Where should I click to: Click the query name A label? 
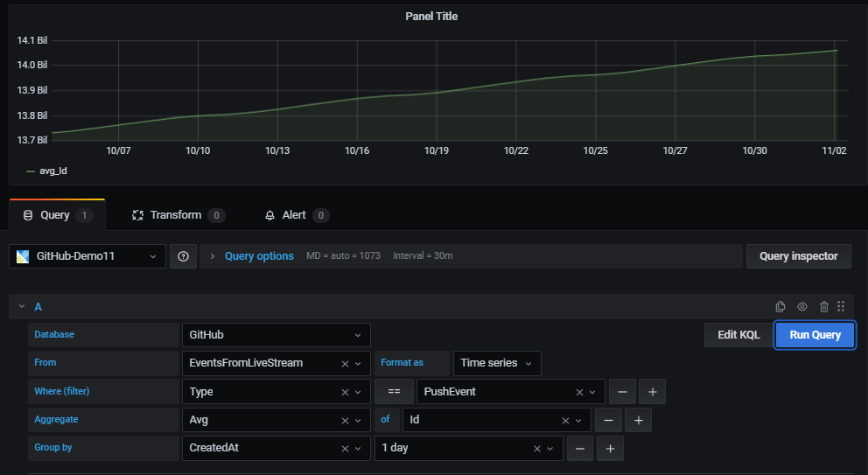(x=38, y=307)
